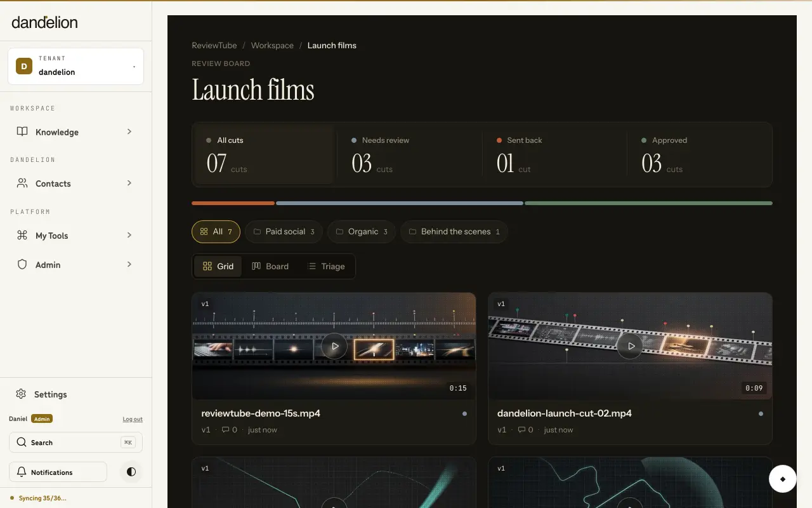Go to ReviewTube breadcrumb

click(x=214, y=46)
